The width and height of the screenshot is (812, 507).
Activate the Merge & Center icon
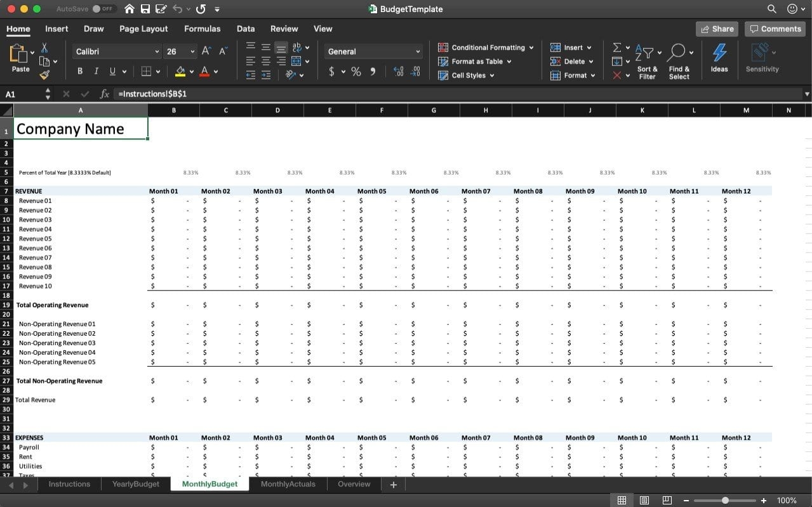pos(297,61)
